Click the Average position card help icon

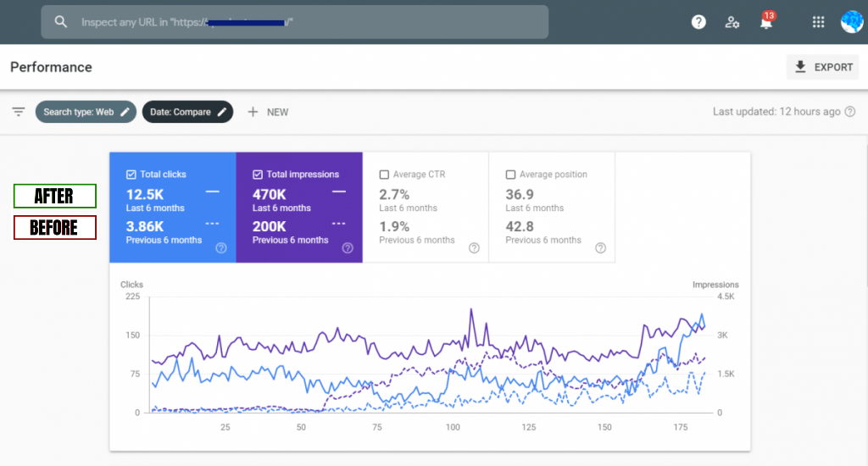coord(601,248)
